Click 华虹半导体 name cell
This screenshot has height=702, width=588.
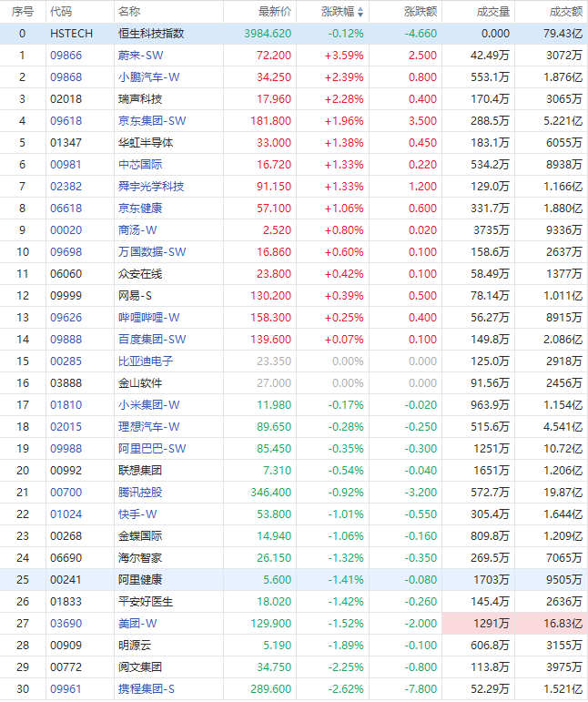pyautogui.click(x=146, y=143)
